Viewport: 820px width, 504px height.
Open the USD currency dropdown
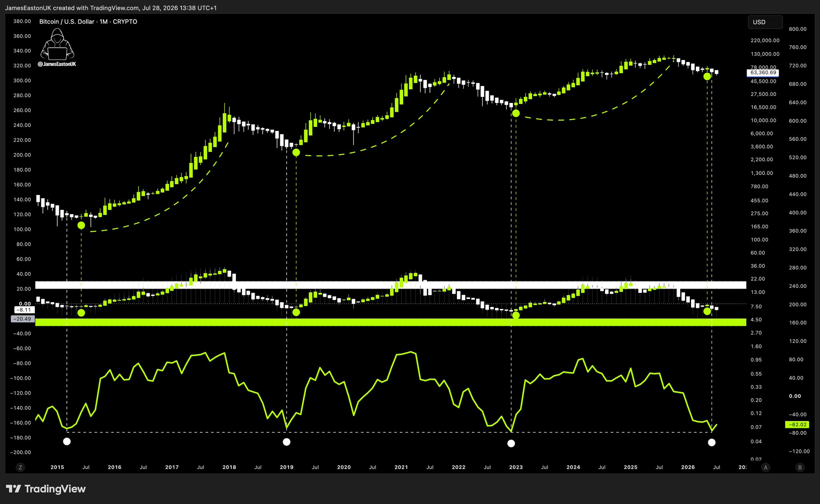pyautogui.click(x=765, y=22)
